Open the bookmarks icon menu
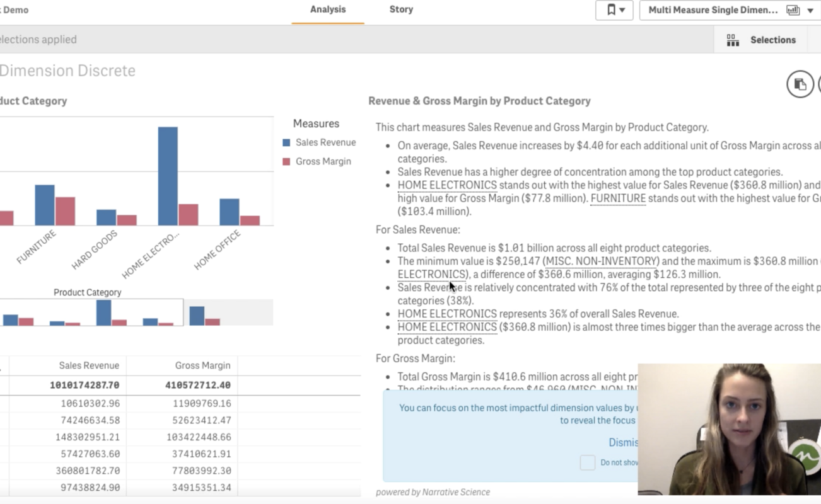Screen dimensions: 821x504 point(610,10)
